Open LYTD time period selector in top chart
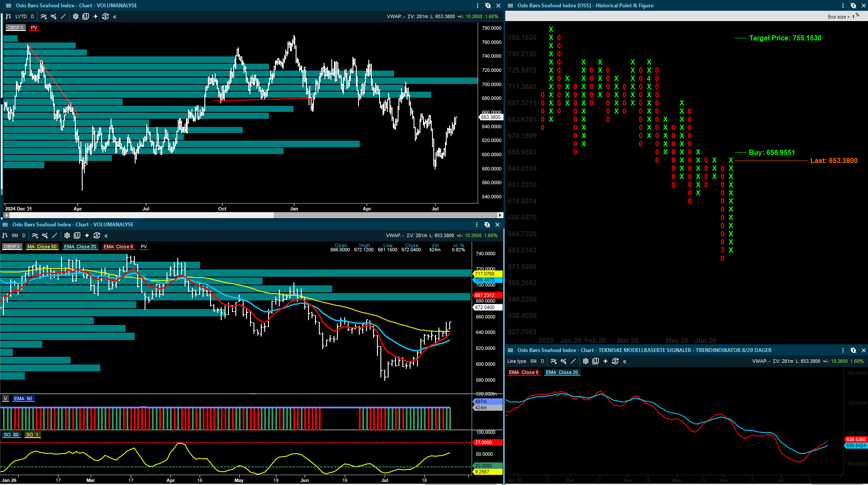 [x=21, y=16]
